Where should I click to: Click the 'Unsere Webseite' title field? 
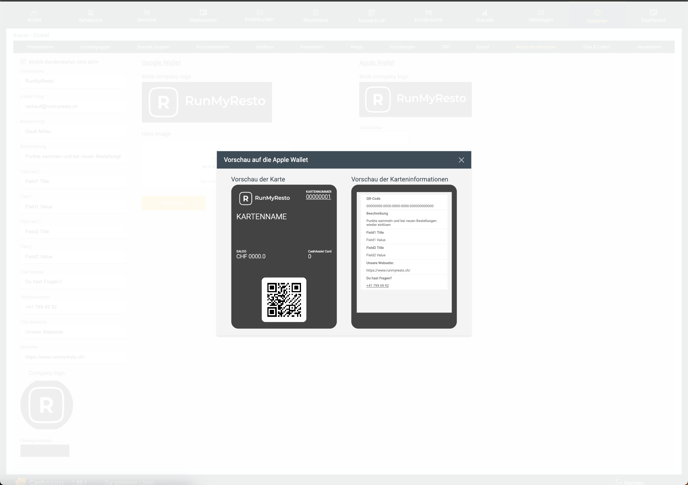tap(73, 332)
